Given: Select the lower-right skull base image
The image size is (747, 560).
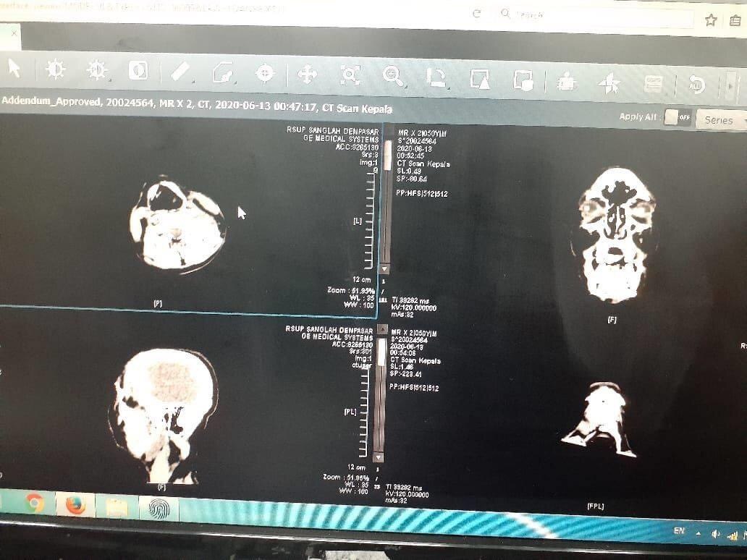Looking at the screenshot, I should point(599,420).
